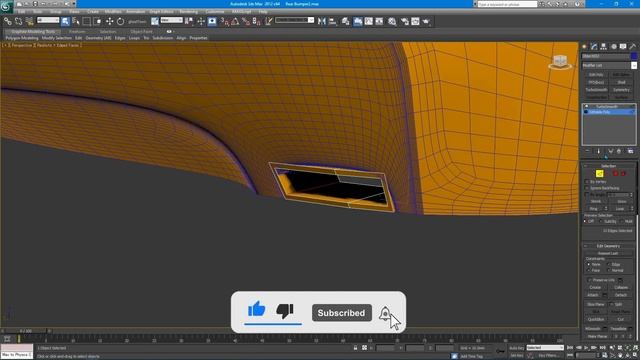The width and height of the screenshot is (640, 360).
Task: Toggle Angle Snap
Action: click(x=235, y=21)
